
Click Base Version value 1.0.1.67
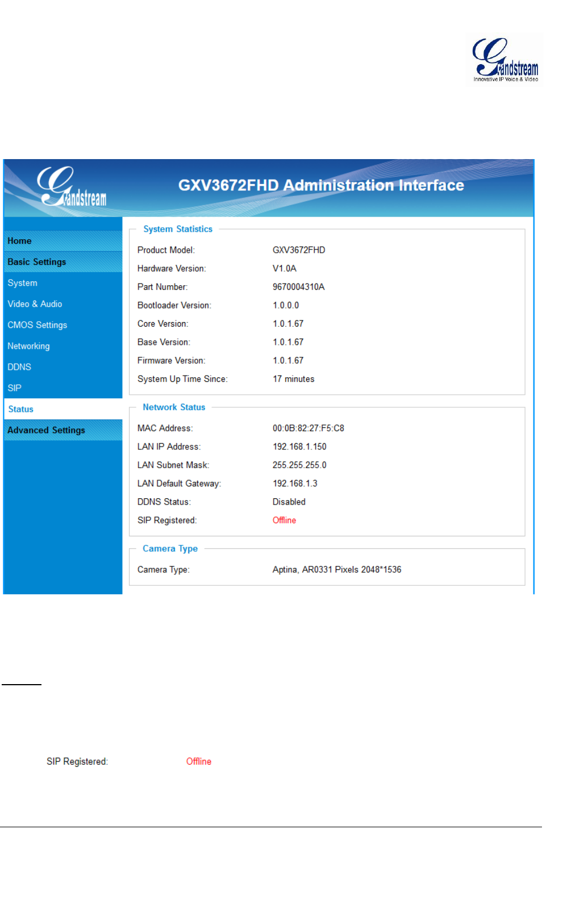[x=288, y=342]
